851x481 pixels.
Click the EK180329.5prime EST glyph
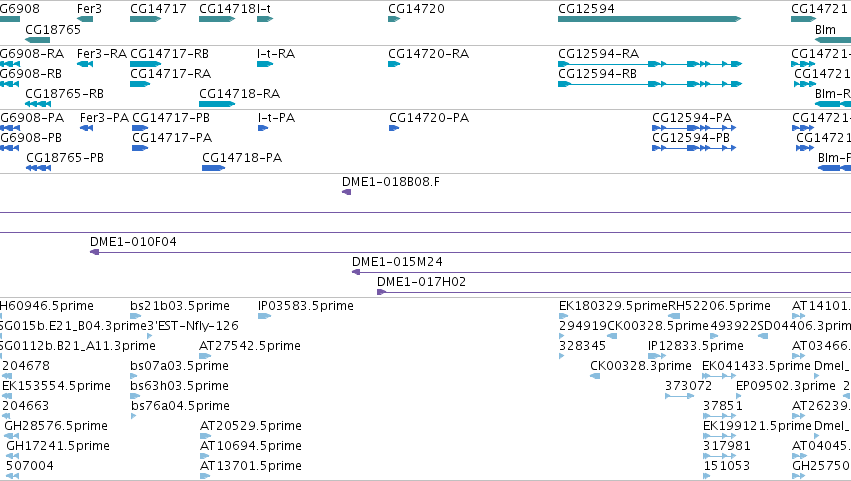(x=563, y=316)
